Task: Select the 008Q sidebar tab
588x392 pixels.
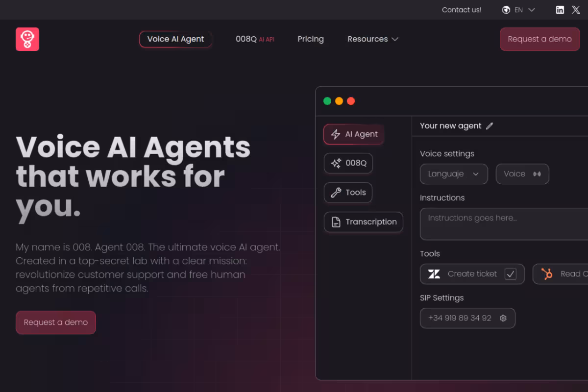Action: (x=348, y=163)
